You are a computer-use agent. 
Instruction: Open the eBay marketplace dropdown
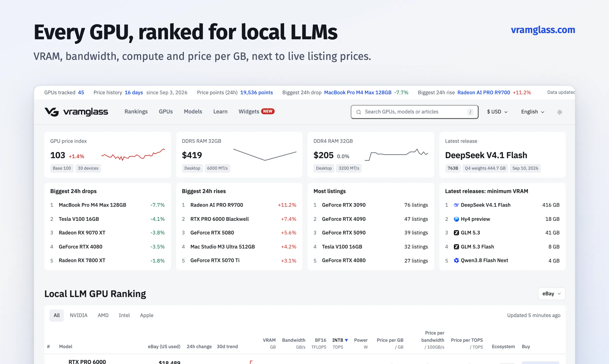551,294
